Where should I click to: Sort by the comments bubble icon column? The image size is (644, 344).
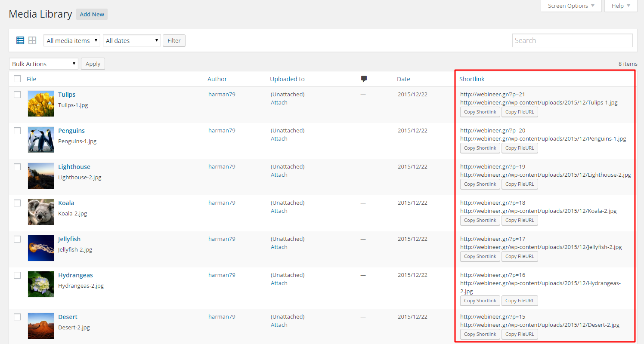364,79
